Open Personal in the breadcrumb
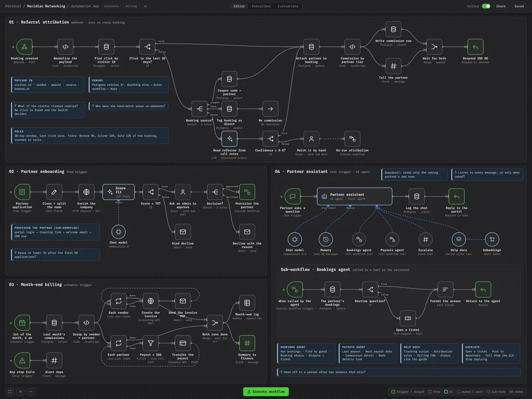Image resolution: width=532 pixels, height=399 pixels. [x=13, y=6]
